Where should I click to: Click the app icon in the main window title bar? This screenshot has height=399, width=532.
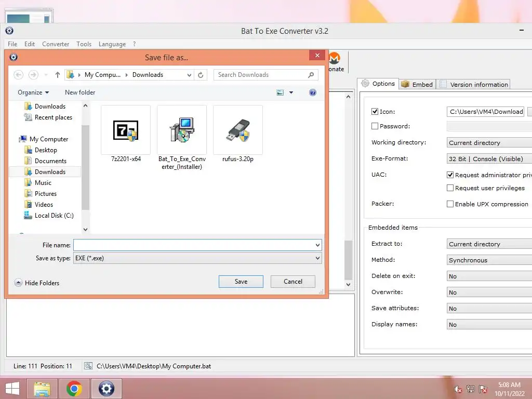click(9, 31)
